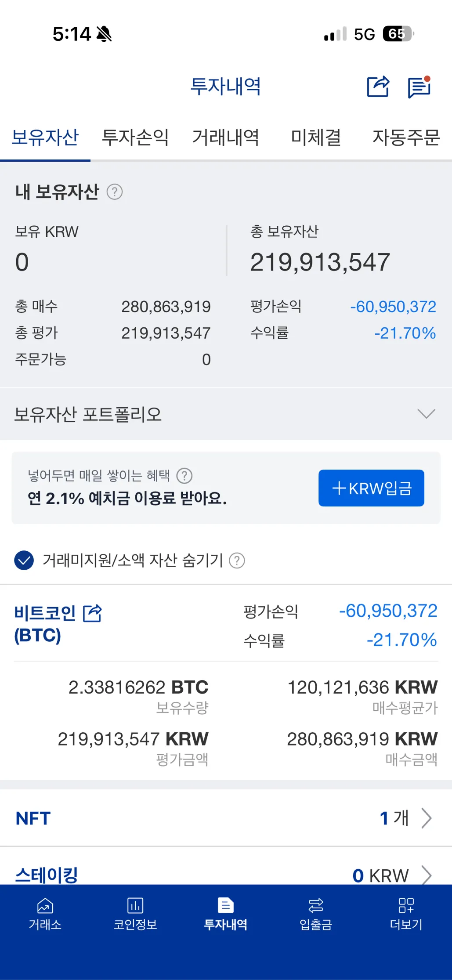Open 거래소 from the bottom navigation
This screenshot has height=980, width=452.
45,914
